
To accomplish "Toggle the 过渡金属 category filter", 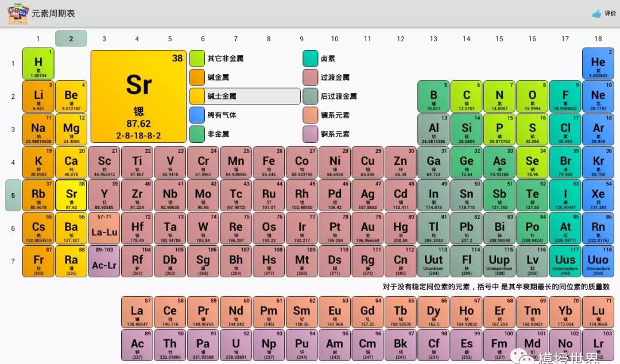I will [x=335, y=78].
